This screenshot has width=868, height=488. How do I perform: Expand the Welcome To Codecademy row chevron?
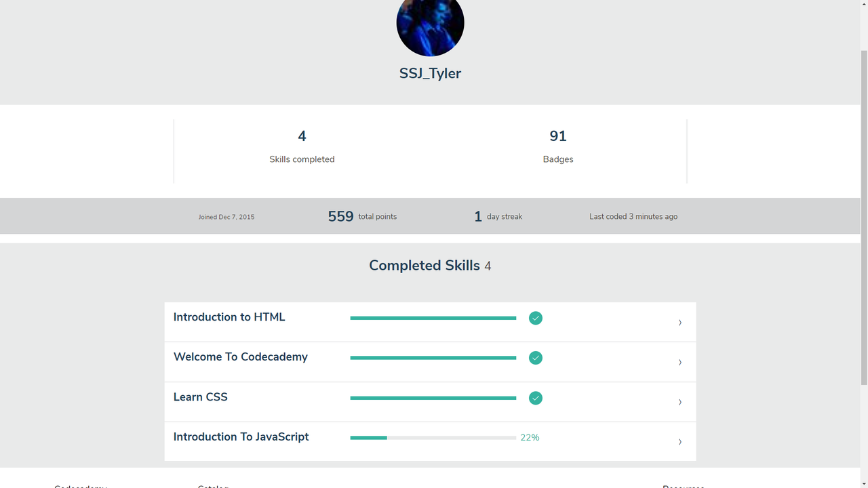pos(679,363)
